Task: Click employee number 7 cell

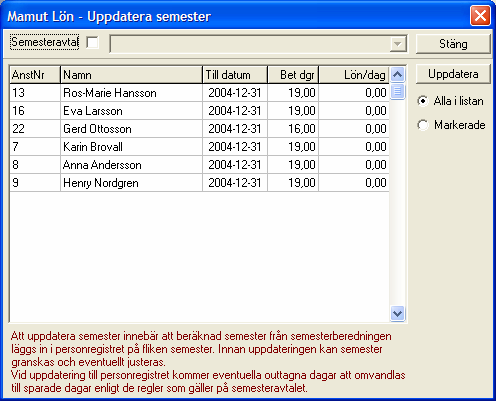Action: (x=35, y=147)
